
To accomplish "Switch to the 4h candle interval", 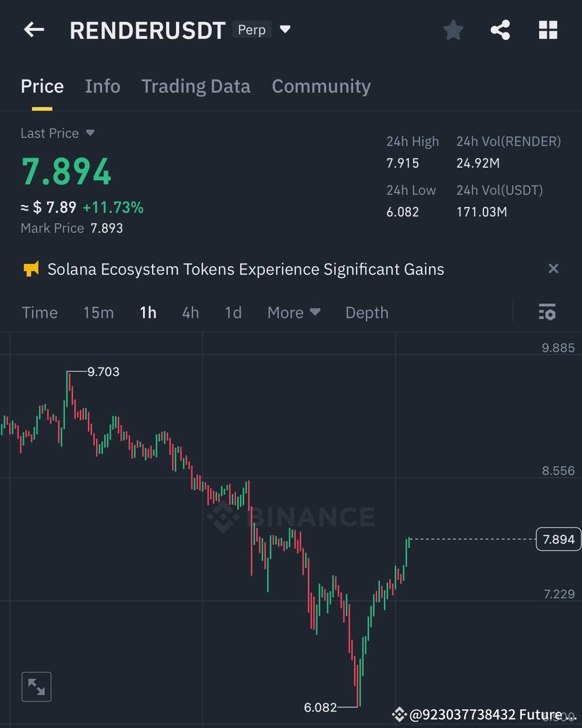I will [x=190, y=312].
